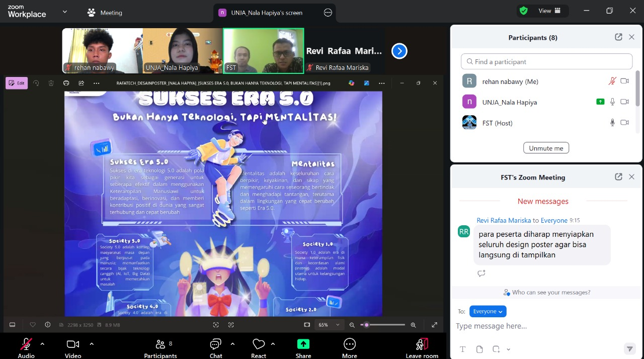Select the UNJA_Nala Hapiya's screen tab
Viewport: 644px width, 359px height.
pos(266,13)
